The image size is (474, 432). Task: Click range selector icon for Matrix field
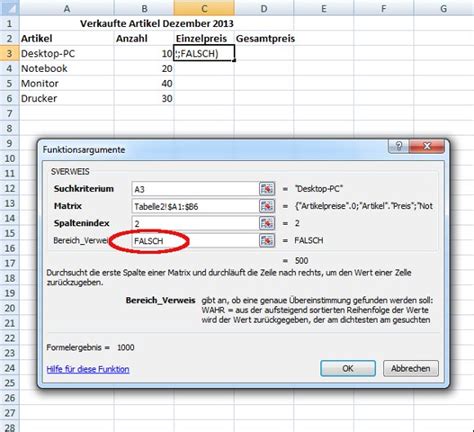point(267,206)
